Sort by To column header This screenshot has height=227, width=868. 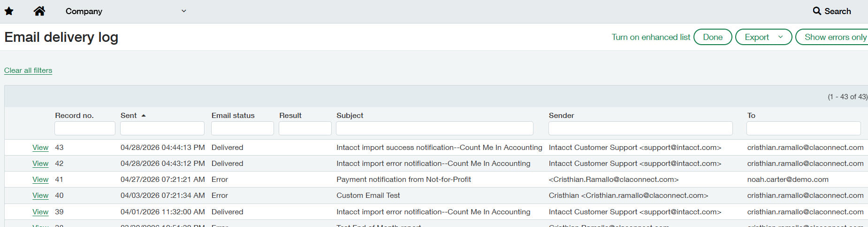pyautogui.click(x=751, y=116)
